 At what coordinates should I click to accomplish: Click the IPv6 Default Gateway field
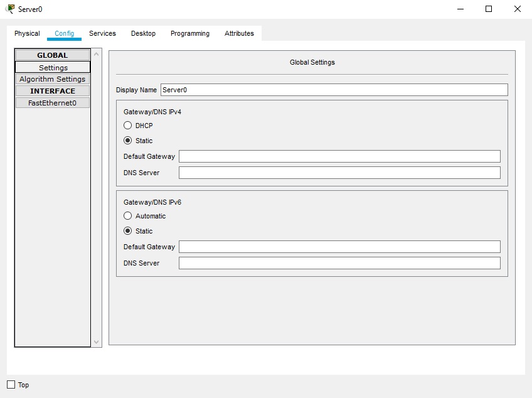pyautogui.click(x=339, y=247)
